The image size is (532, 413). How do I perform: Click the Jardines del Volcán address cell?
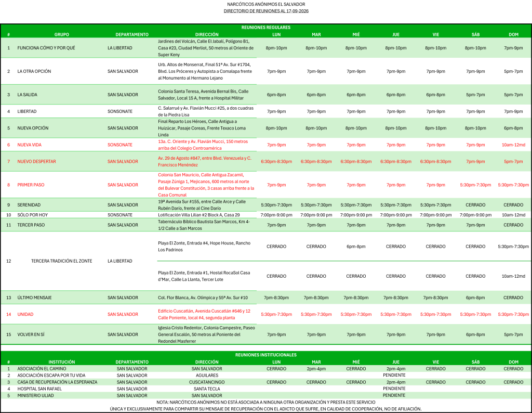click(x=206, y=48)
